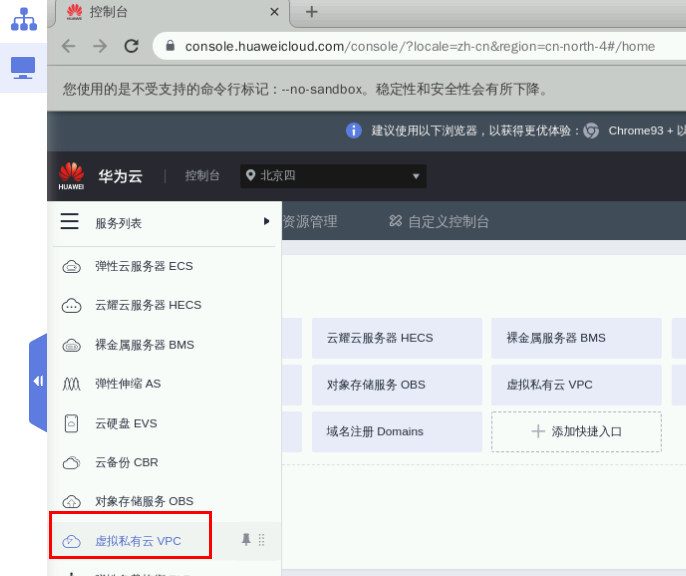Open the 裸金属服务器 BMS shortcut card
686x576 pixels.
(576, 338)
